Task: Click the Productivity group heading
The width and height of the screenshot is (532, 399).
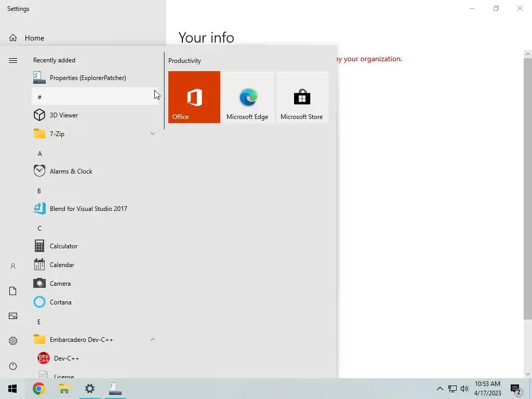Action: click(184, 61)
